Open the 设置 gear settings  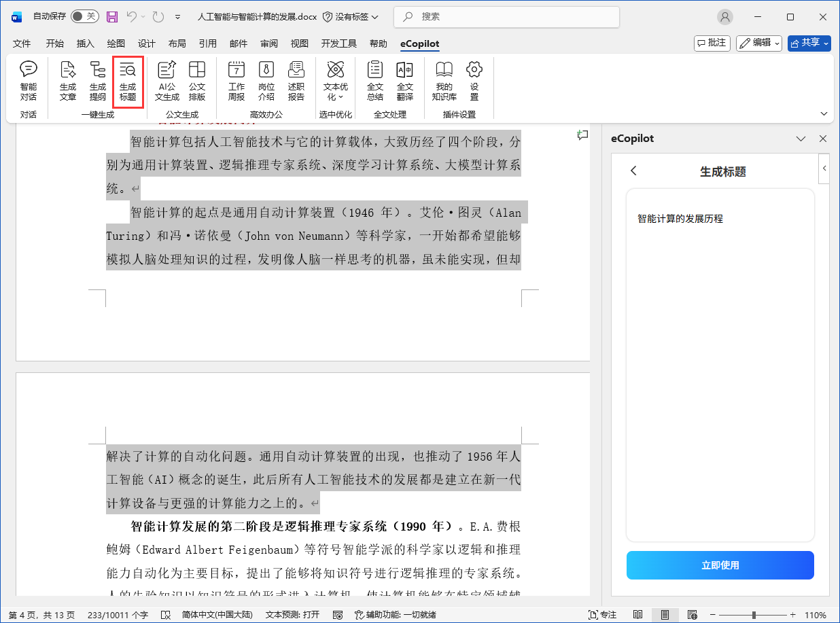(x=474, y=81)
